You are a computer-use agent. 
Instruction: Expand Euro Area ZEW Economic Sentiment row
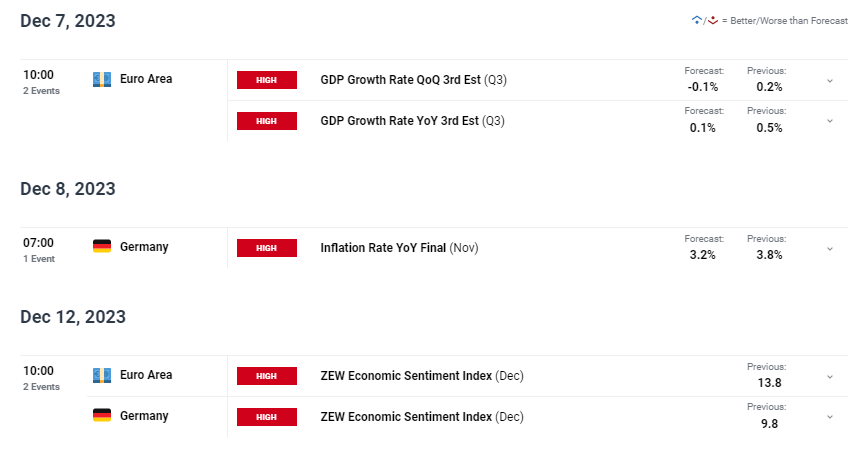pos(830,377)
